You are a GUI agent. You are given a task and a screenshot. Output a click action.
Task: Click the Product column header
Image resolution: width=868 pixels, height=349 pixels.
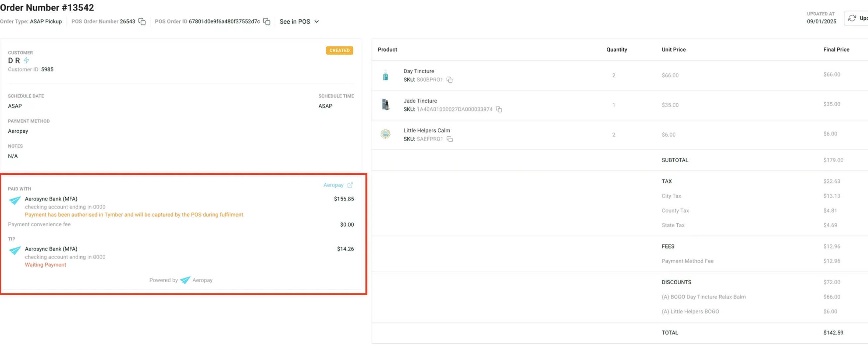(x=387, y=49)
